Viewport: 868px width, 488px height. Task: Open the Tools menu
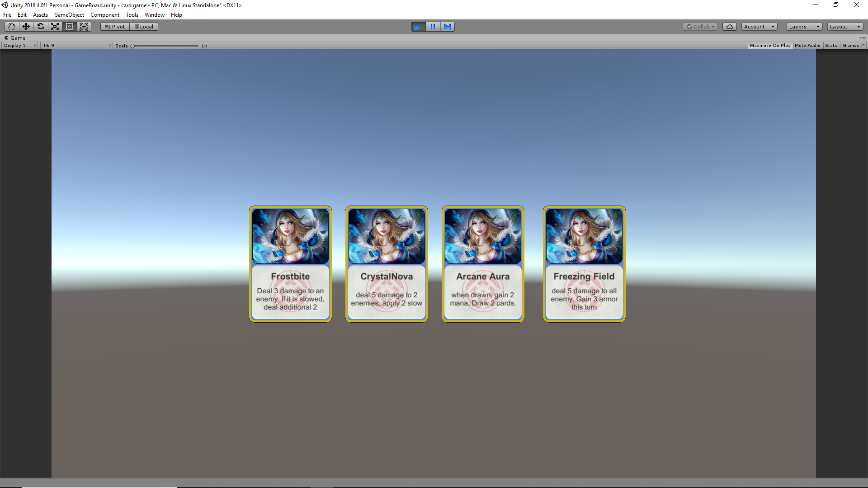coord(132,15)
